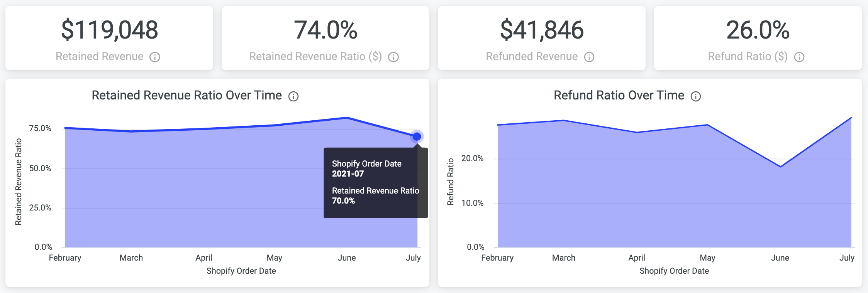The width and height of the screenshot is (868, 293).
Task: Select the $119,048 retained revenue value
Action: click(x=110, y=30)
